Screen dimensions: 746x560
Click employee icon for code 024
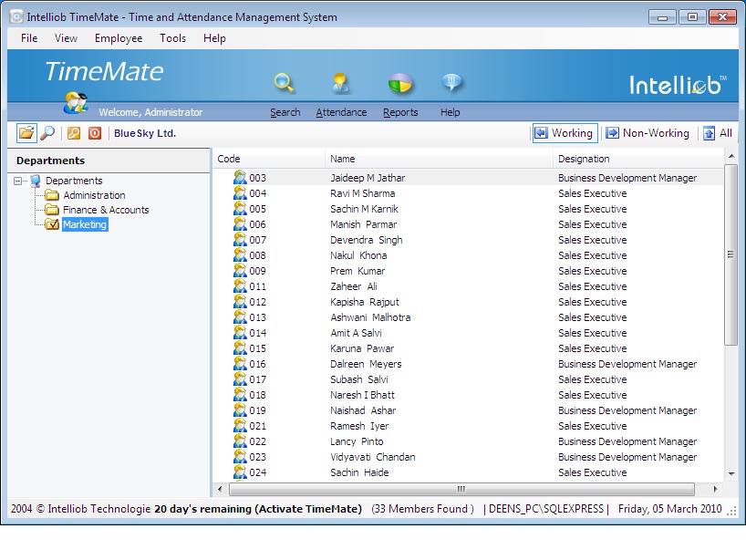240,472
